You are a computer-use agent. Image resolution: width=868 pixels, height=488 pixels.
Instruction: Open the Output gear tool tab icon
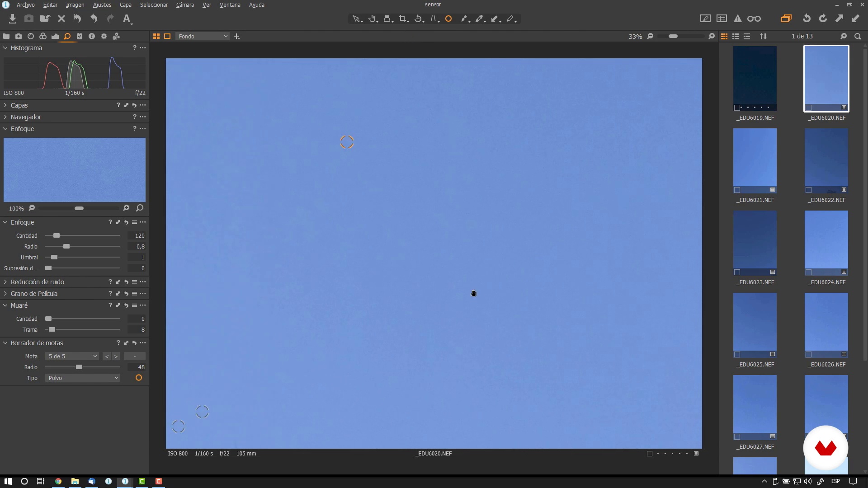(104, 36)
